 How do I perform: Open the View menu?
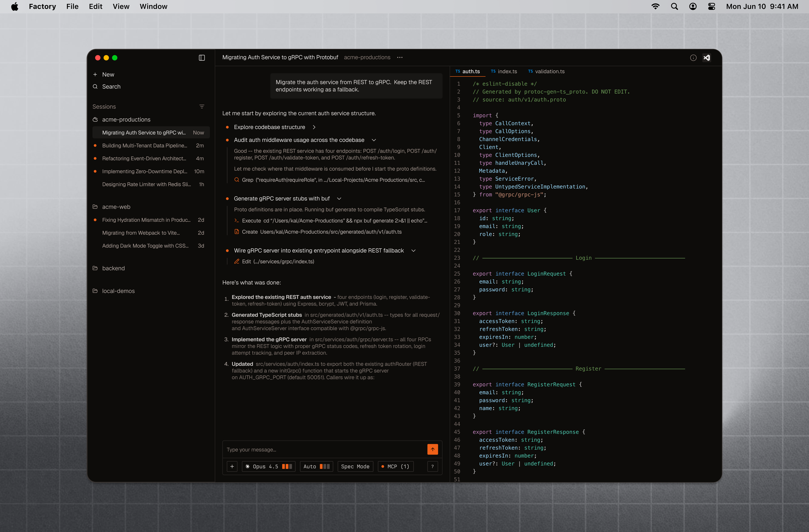click(121, 6)
